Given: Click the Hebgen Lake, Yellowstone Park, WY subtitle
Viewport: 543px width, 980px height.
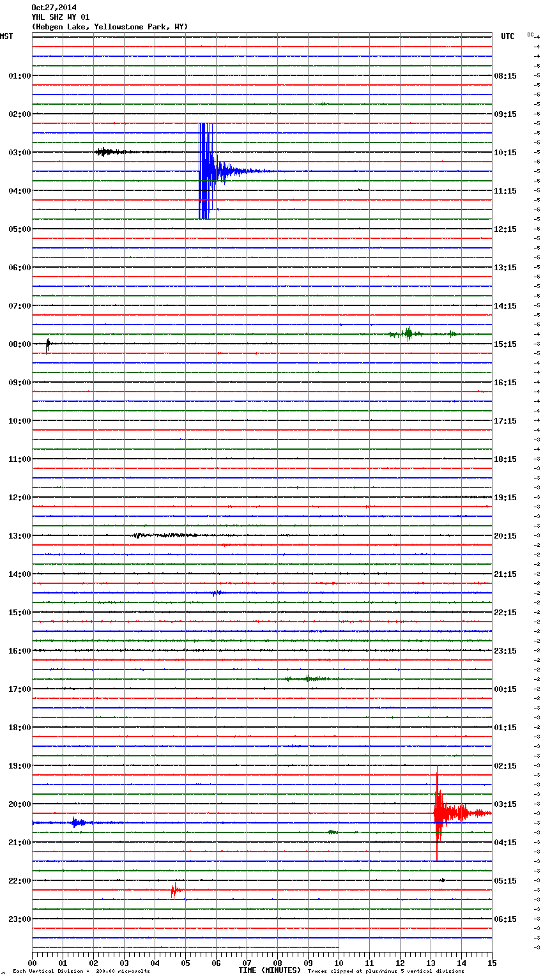Looking at the screenshot, I should (110, 27).
